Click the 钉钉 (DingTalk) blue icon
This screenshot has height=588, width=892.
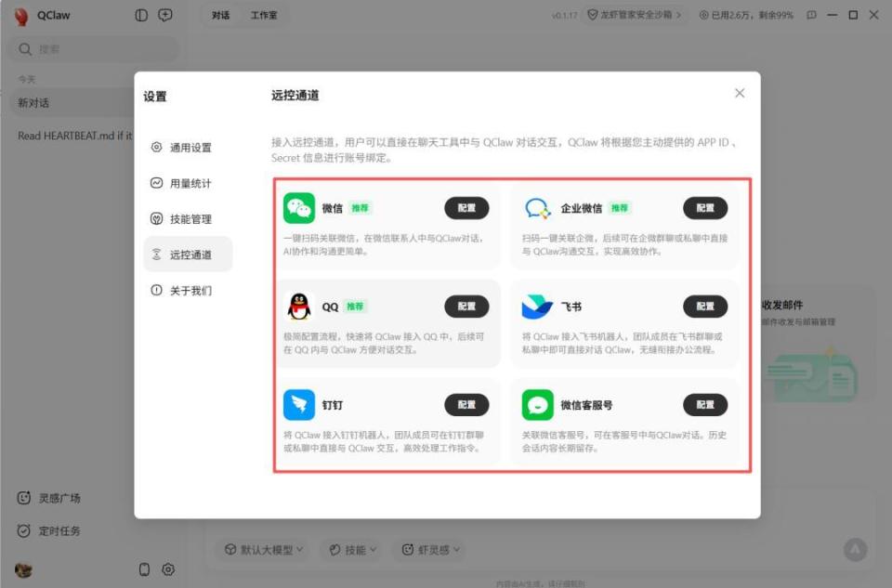pos(297,405)
